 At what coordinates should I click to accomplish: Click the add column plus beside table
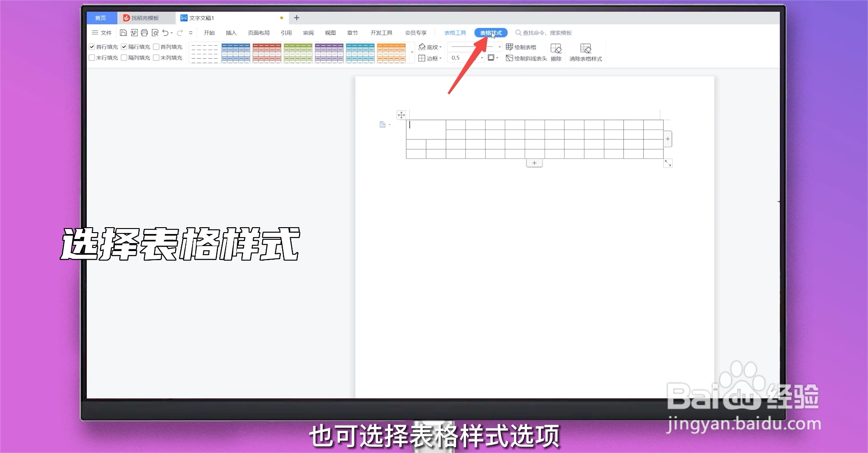point(668,139)
